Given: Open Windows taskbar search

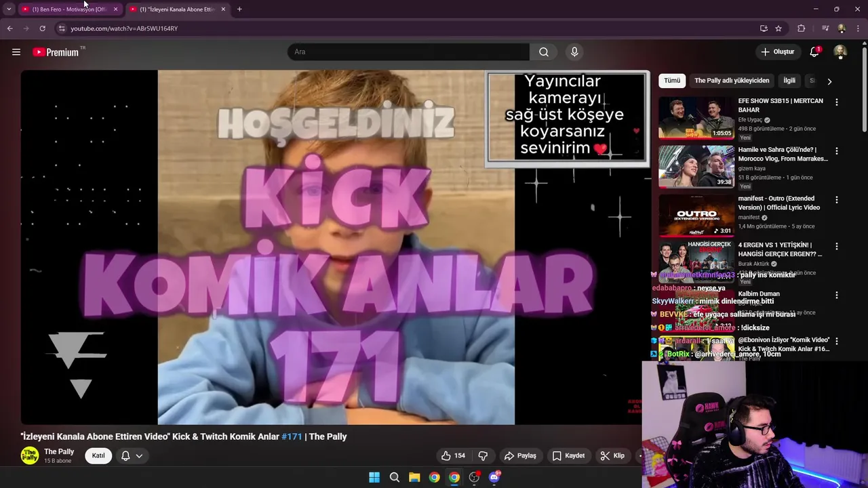Looking at the screenshot, I should click(x=394, y=477).
